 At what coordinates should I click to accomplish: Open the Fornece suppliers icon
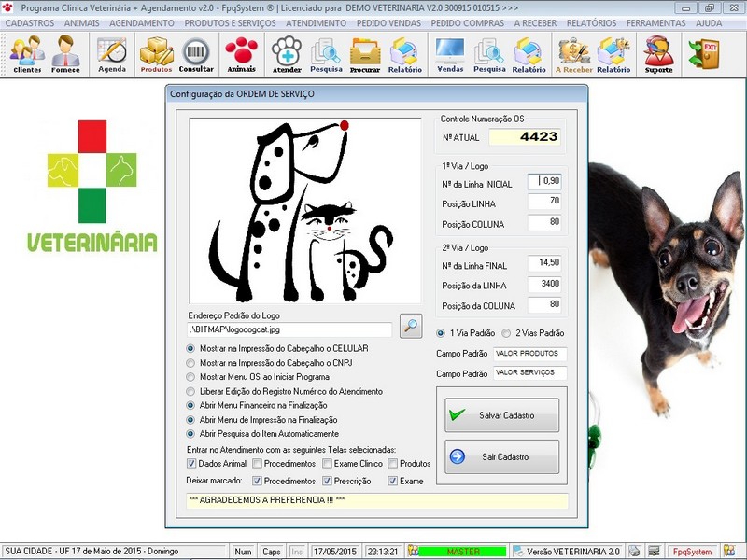65,54
